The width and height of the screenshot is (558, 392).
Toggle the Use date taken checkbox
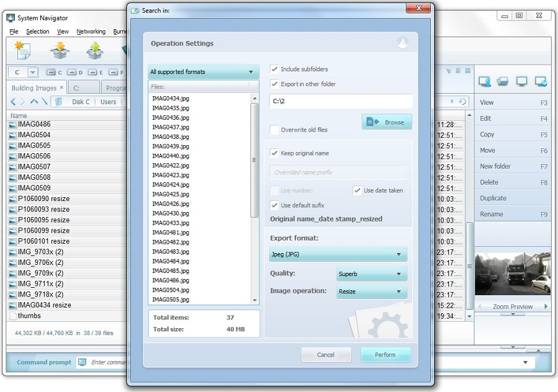tap(358, 190)
